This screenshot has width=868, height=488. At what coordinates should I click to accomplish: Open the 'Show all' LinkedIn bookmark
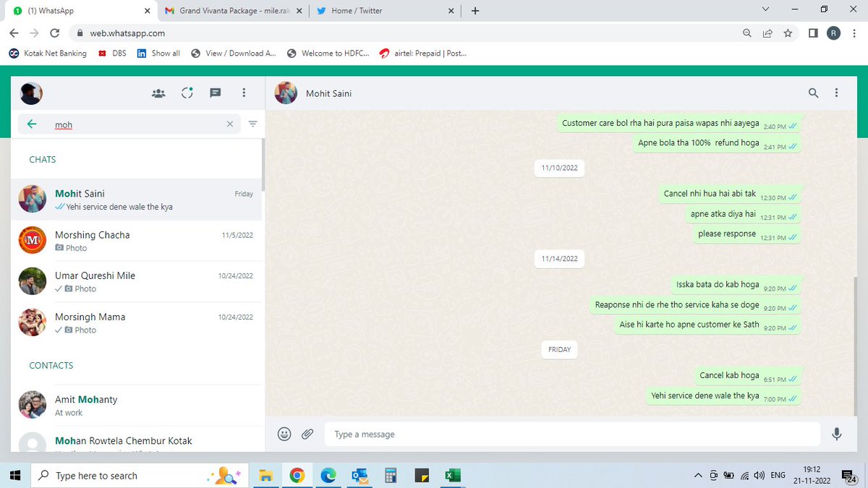tap(158, 53)
